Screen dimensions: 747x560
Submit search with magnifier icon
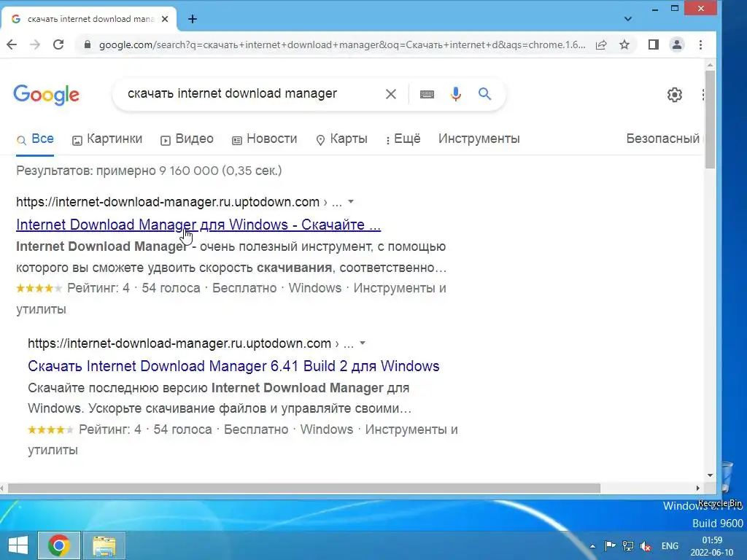(484, 94)
